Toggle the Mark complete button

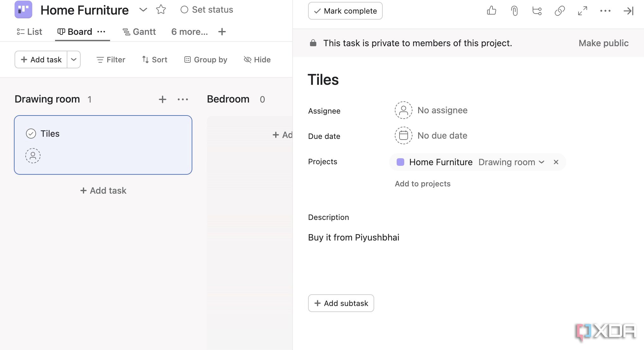pyautogui.click(x=344, y=10)
